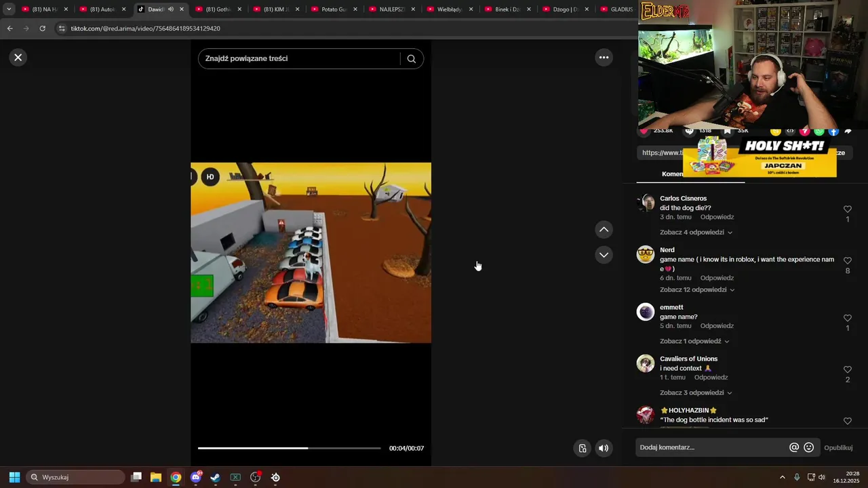Screen dimensions: 868x488
Task: Mute the video with the speaker button
Action: [x=604, y=448]
